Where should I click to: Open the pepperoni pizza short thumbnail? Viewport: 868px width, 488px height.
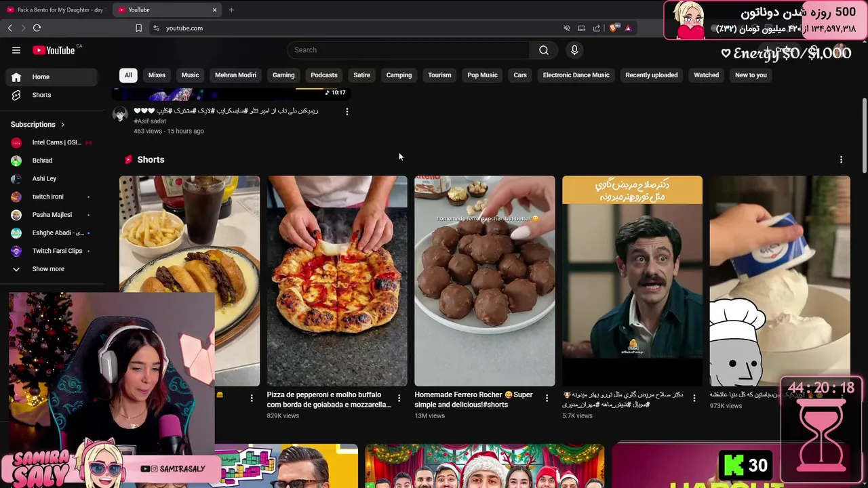[x=337, y=281]
